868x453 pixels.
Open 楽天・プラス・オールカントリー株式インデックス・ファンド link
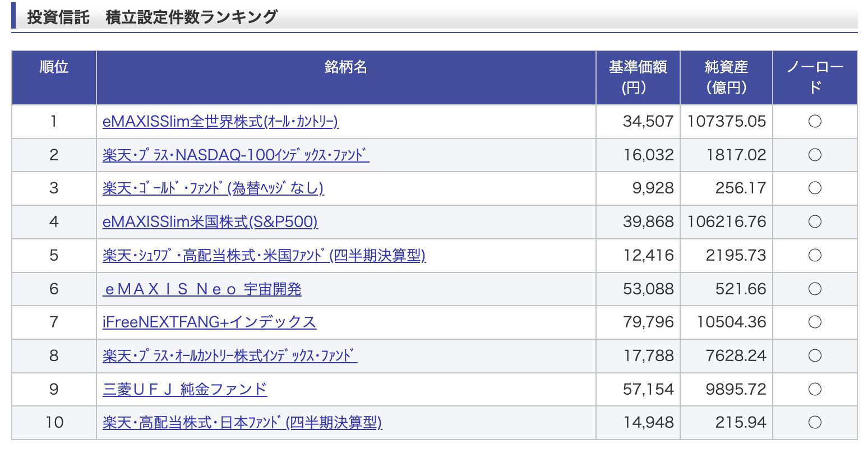click(230, 356)
